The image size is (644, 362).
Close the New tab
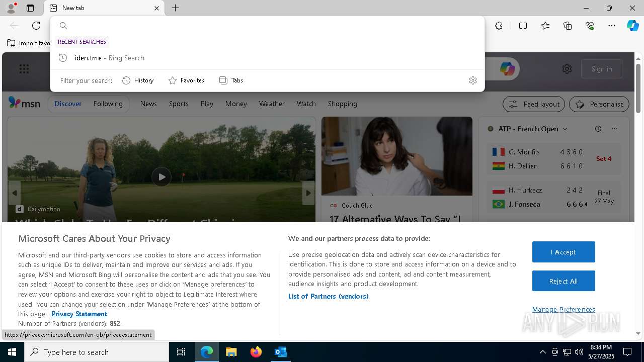tap(156, 8)
